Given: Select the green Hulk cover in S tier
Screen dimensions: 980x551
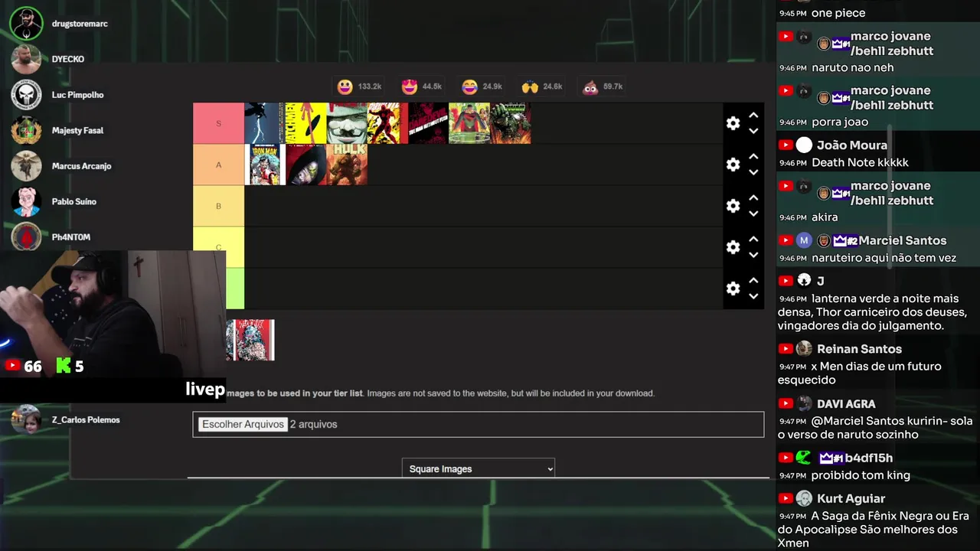Looking at the screenshot, I should (511, 123).
